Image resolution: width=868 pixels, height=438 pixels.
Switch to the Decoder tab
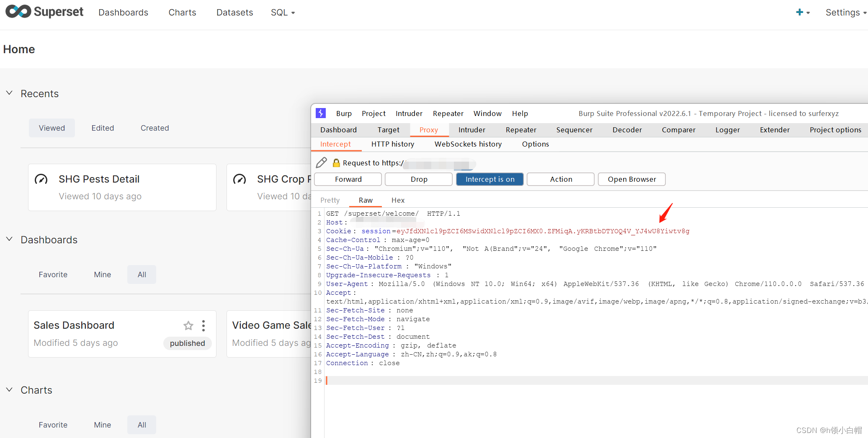(627, 130)
